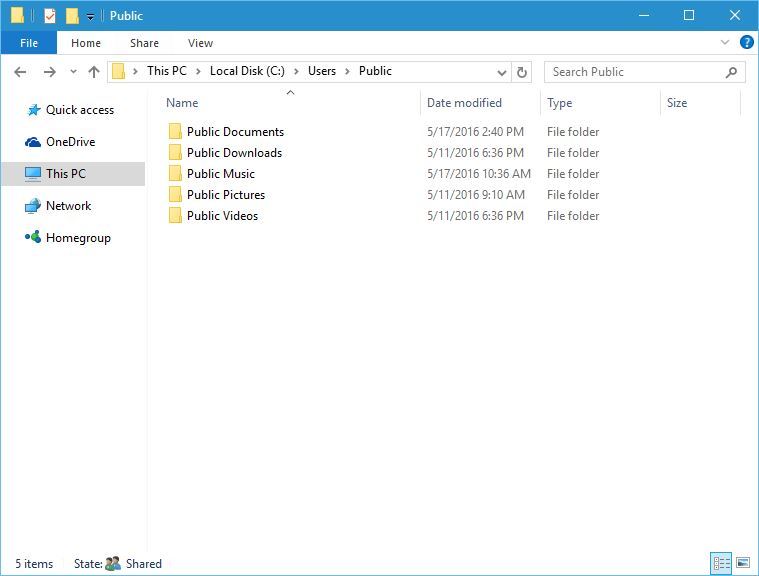
Task: Open the Customize Quick Access Toolbar dropdown arrow
Action: tap(91, 17)
